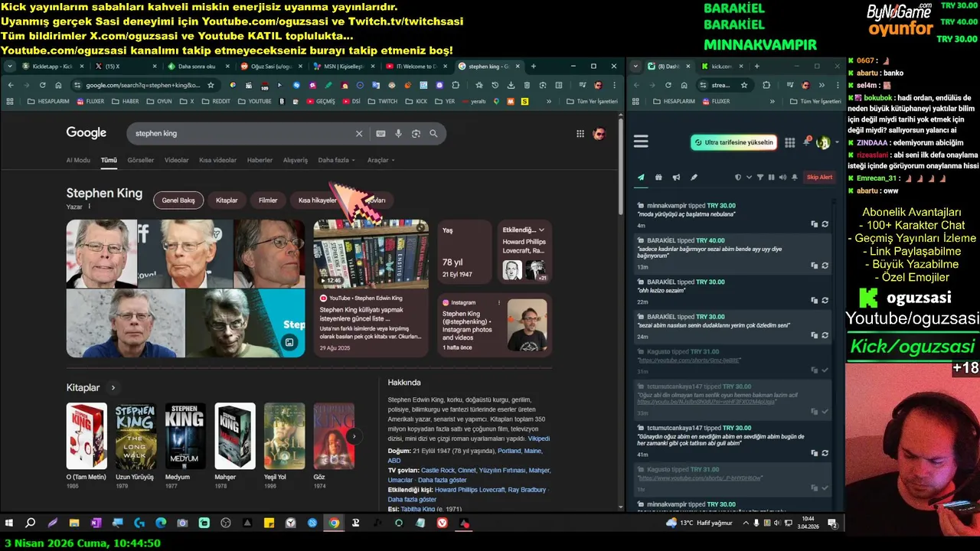Click the Chrome icon in the taskbar
Screen dimensions: 980x551
click(334, 523)
